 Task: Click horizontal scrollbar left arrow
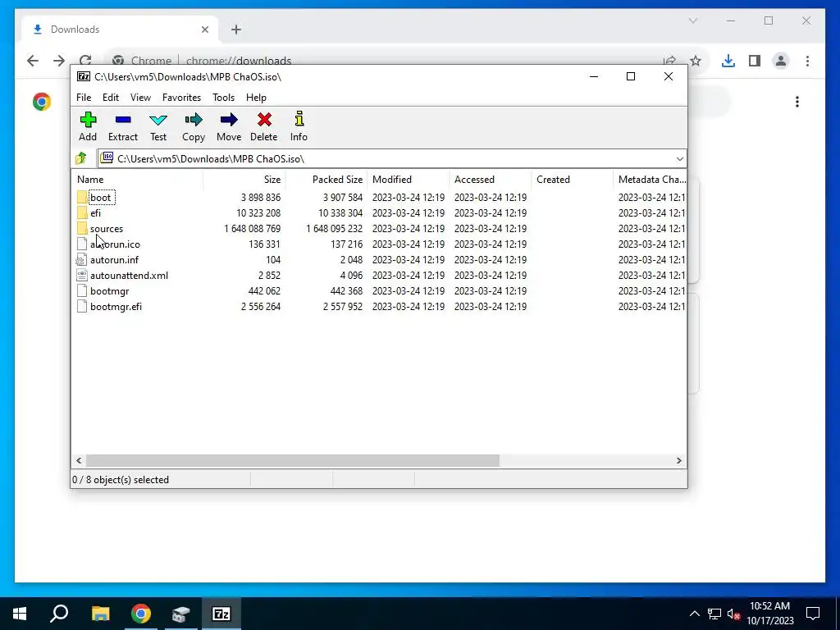[79, 460]
